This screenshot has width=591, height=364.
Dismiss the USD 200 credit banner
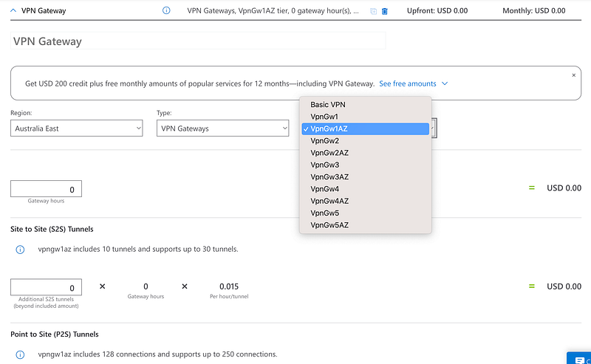[x=574, y=75]
